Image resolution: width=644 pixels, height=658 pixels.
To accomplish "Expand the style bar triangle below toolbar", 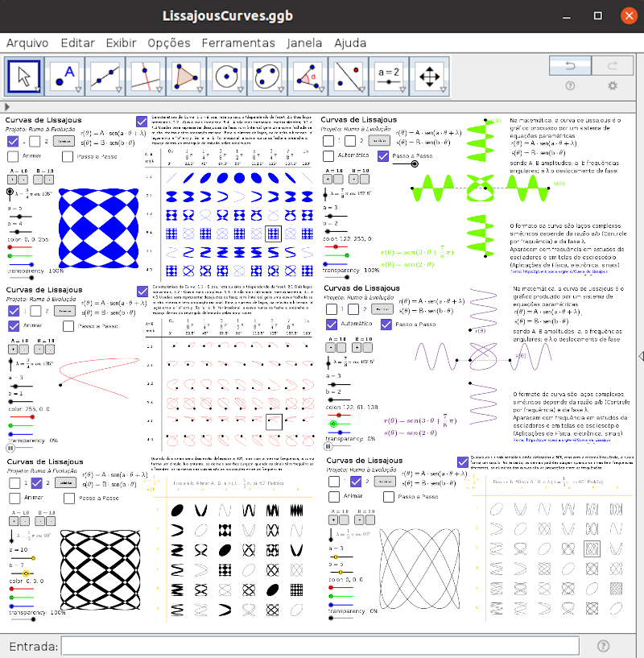I will 6,106.
